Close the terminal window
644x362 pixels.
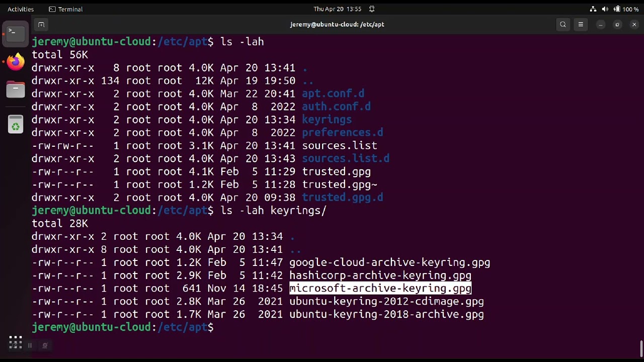coord(634,25)
